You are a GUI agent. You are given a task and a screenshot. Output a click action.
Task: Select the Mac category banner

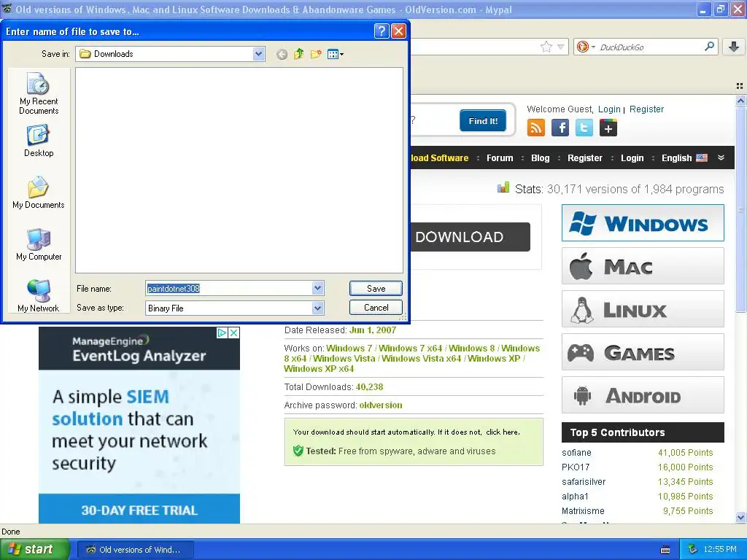(643, 266)
